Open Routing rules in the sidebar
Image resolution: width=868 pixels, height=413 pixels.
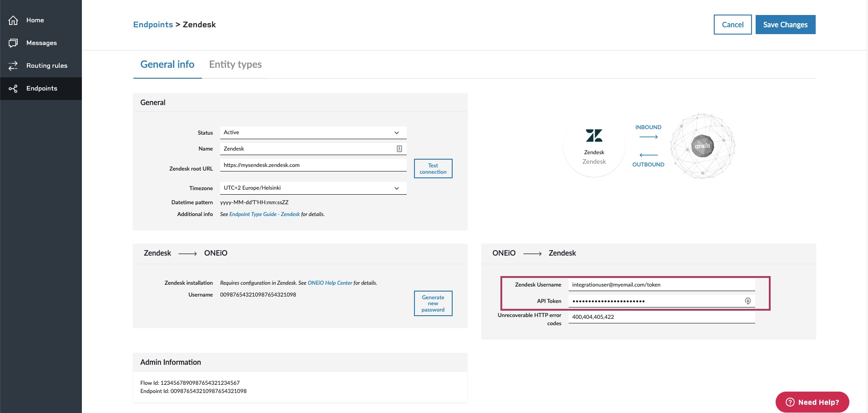41,65
